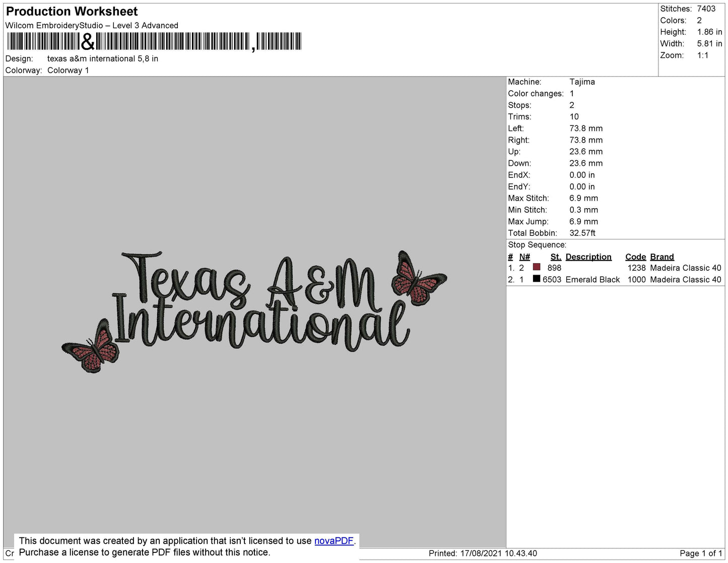Click the thread code 1000
The image size is (728, 563).
(636, 279)
